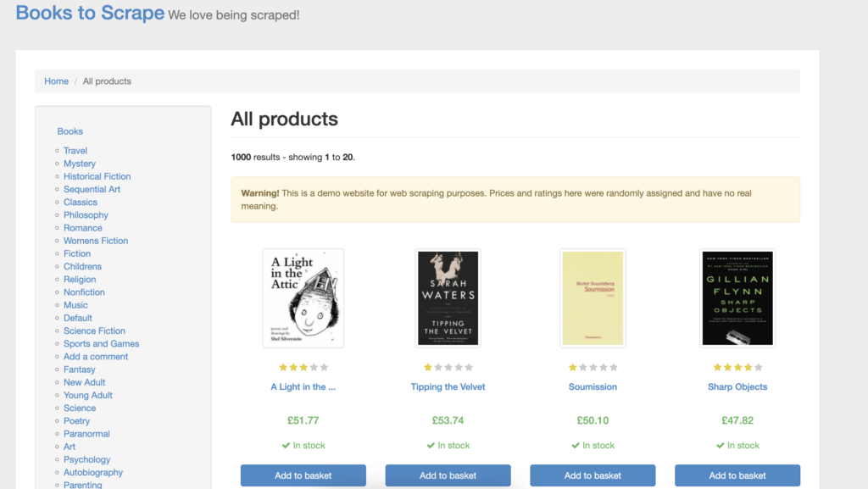Open Tipping the Velvet cover image
Image resolution: width=868 pixels, height=489 pixels.
(x=448, y=298)
